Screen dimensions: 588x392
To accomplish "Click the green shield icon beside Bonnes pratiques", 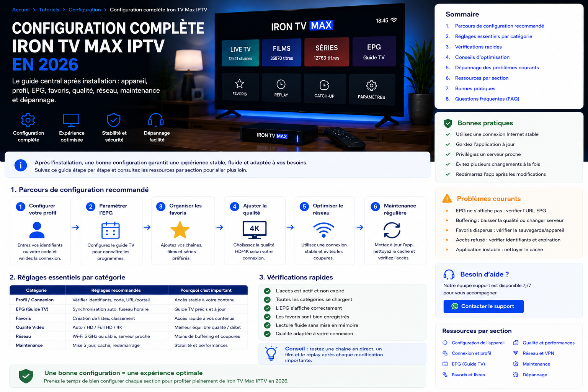I will pyautogui.click(x=448, y=123).
